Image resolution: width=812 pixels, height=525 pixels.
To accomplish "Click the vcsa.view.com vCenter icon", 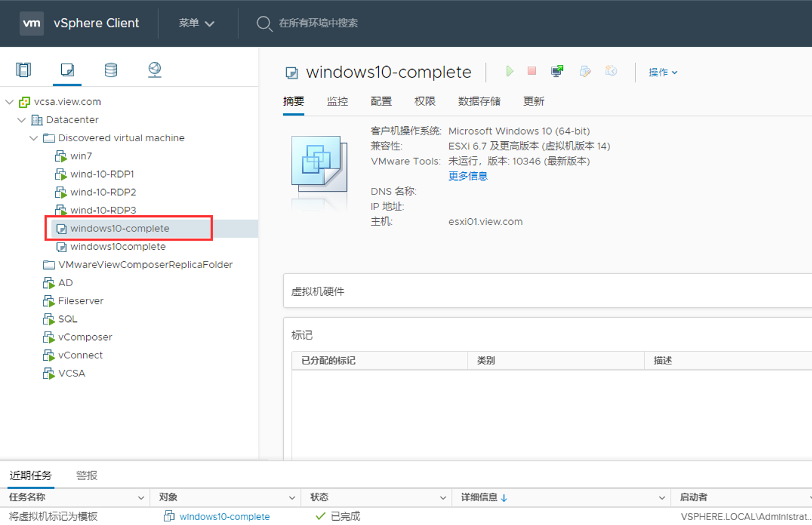I will pyautogui.click(x=24, y=102).
